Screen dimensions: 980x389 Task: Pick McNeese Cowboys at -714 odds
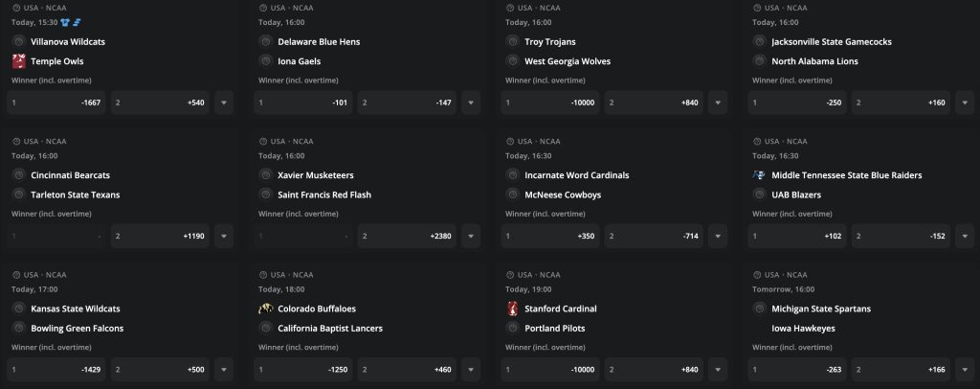(x=654, y=236)
